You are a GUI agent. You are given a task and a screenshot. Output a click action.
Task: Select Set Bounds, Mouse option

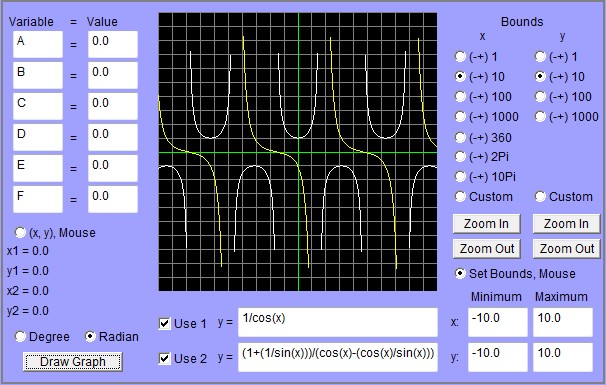(460, 274)
